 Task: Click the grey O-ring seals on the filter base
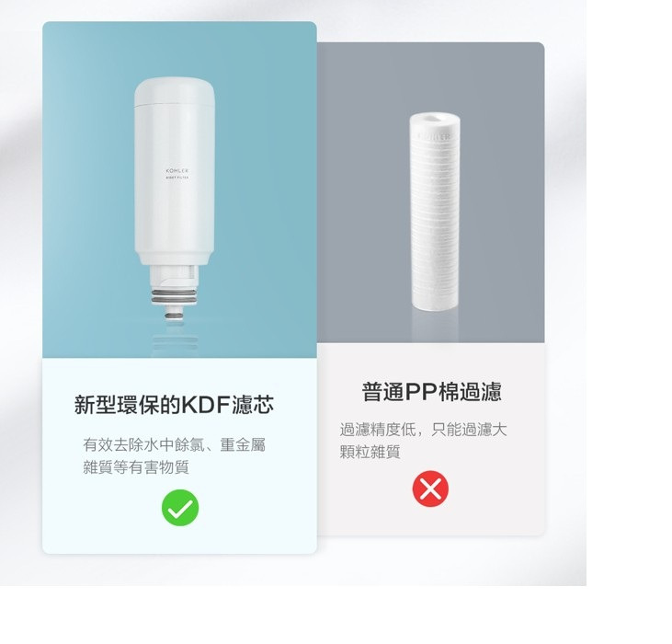(174, 295)
